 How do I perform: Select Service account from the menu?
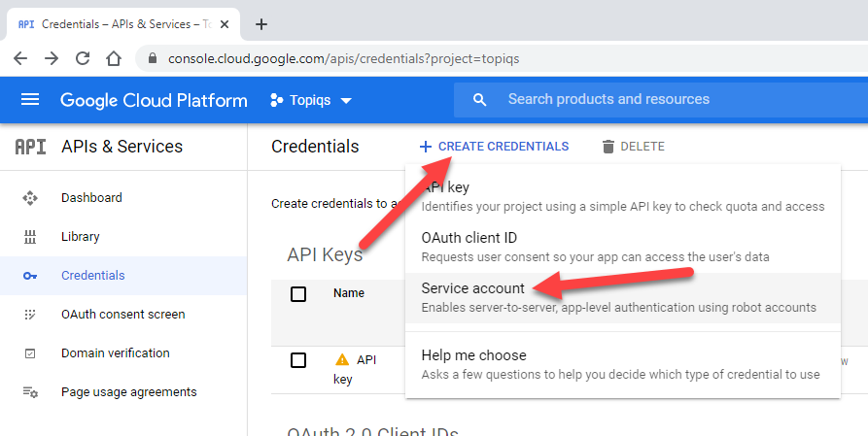pos(473,288)
